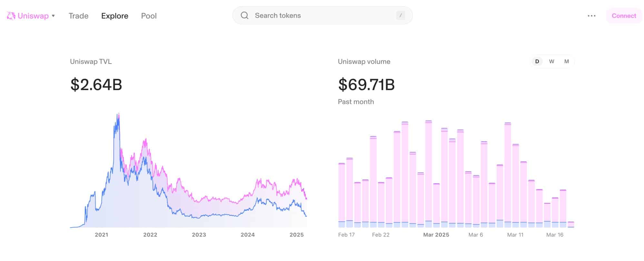Open the Pool menu

point(149,16)
